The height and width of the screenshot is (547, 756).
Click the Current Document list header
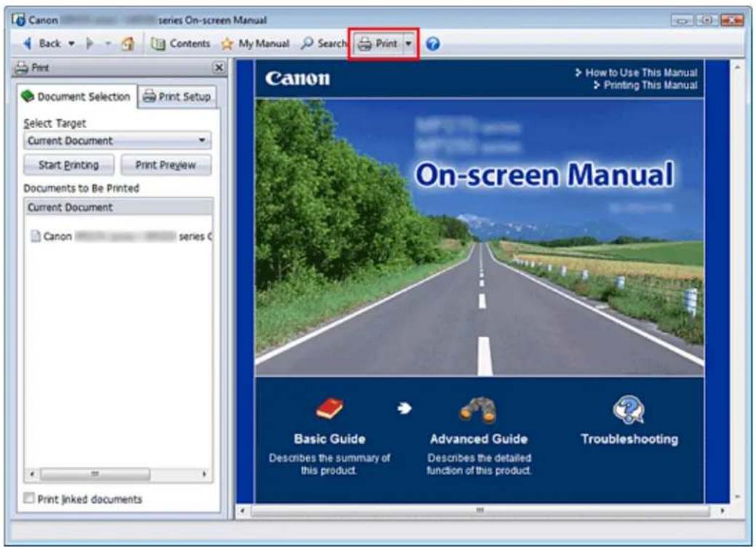[x=118, y=208]
